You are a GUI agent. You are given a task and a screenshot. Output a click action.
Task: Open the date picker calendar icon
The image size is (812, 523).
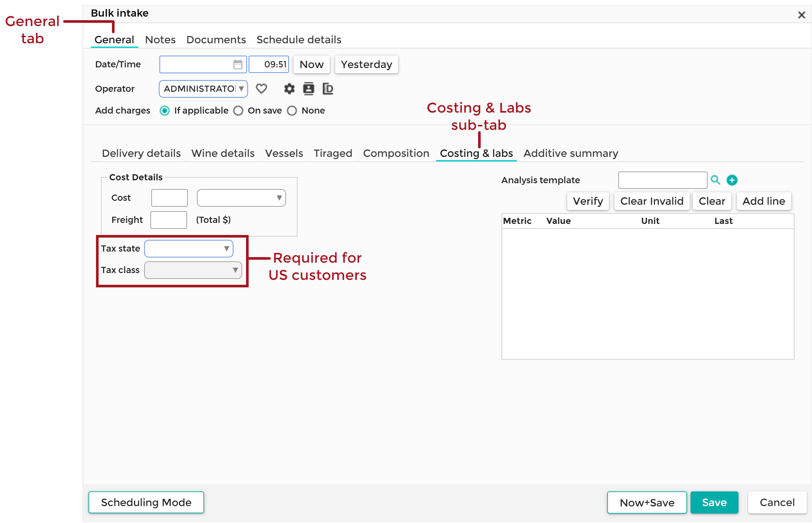coord(238,64)
